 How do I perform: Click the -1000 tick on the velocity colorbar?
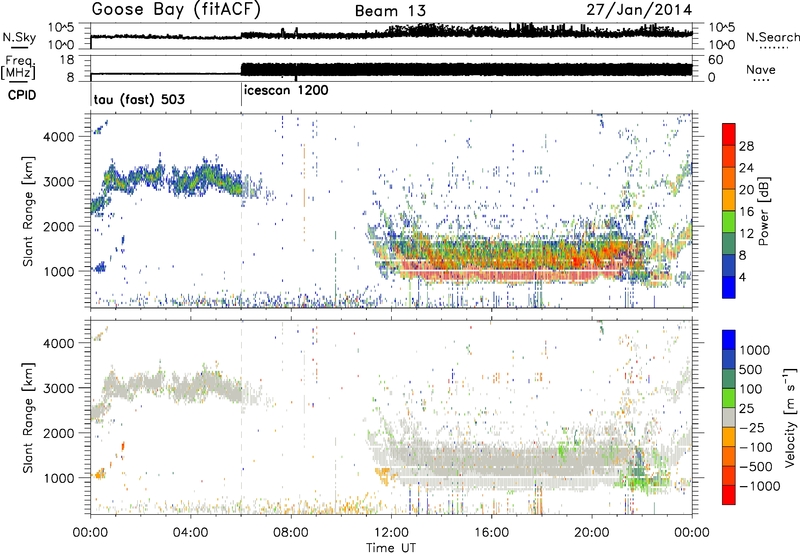(759, 486)
